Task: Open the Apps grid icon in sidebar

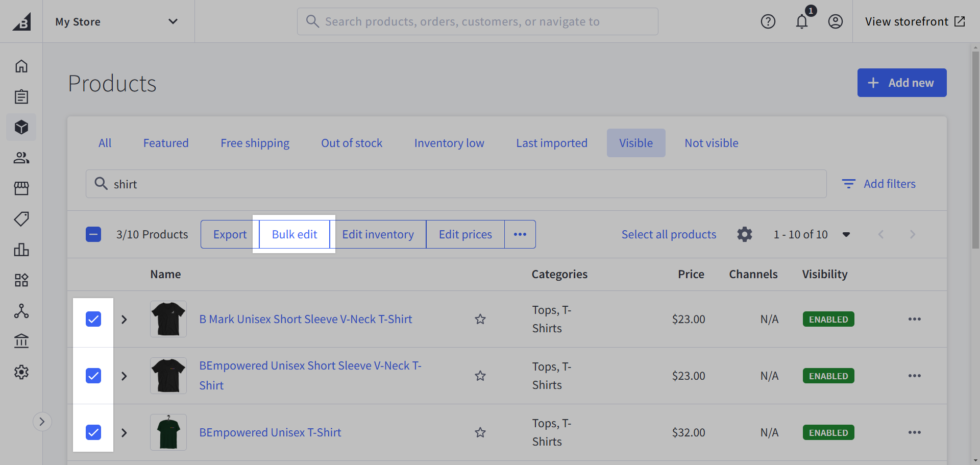Action: (21, 280)
